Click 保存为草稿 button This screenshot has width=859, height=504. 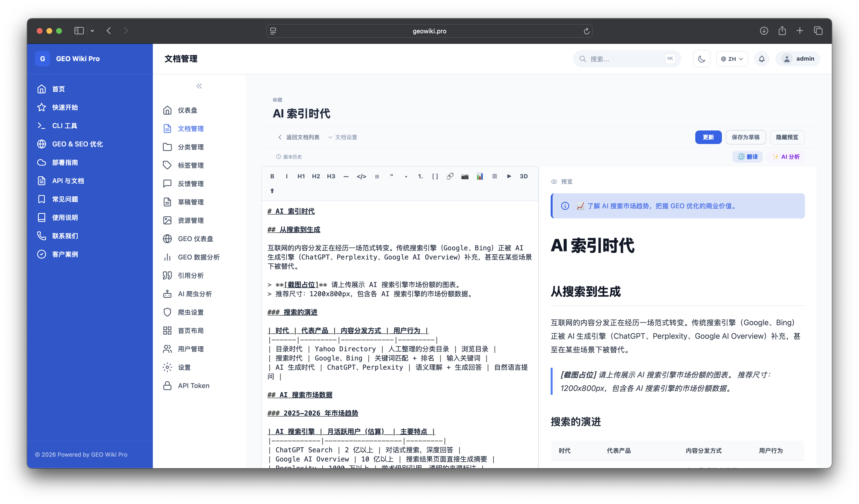coord(746,137)
